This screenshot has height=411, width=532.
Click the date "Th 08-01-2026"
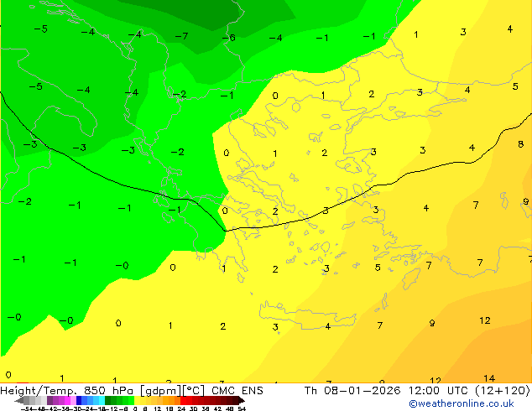[x=352, y=391]
